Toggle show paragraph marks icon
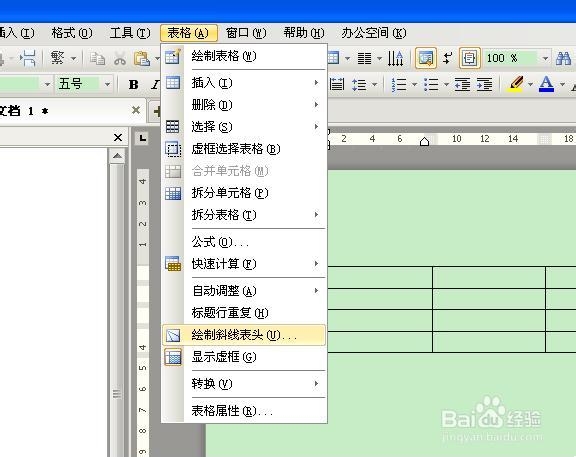Image resolution: width=576 pixels, height=457 pixels. click(x=447, y=58)
